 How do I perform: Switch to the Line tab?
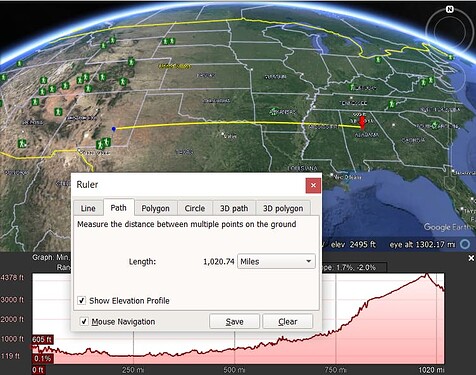pyautogui.click(x=88, y=208)
